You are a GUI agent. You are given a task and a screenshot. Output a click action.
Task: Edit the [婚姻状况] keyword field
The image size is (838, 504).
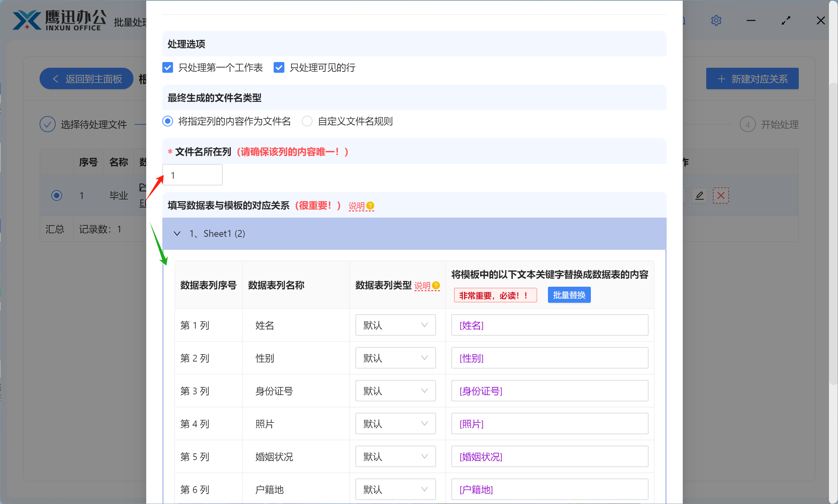(x=549, y=456)
